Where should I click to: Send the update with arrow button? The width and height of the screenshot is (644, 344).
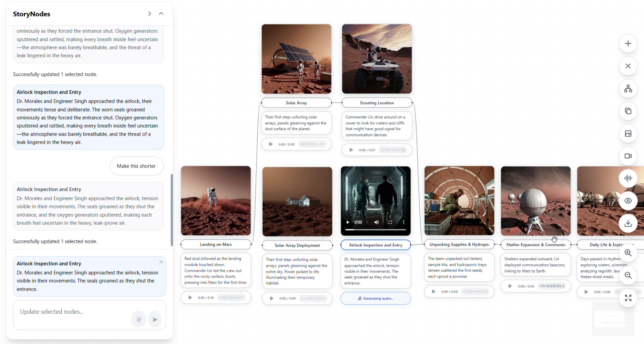(155, 319)
